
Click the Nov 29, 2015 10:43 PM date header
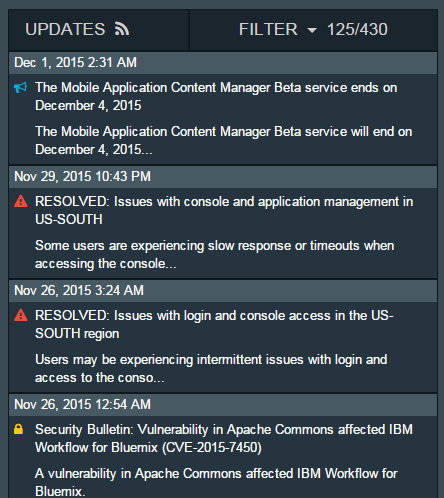(x=223, y=177)
